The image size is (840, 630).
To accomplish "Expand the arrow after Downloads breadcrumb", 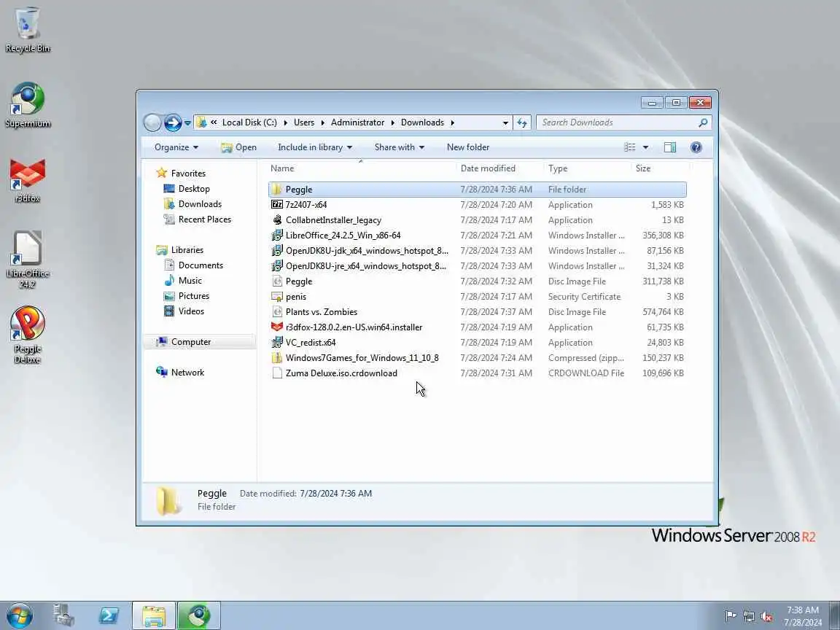I will (x=453, y=122).
